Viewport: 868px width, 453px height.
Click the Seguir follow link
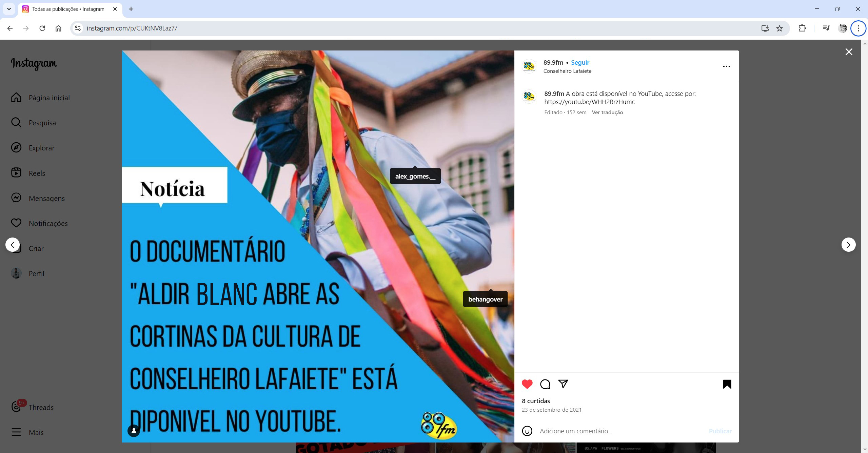(580, 62)
